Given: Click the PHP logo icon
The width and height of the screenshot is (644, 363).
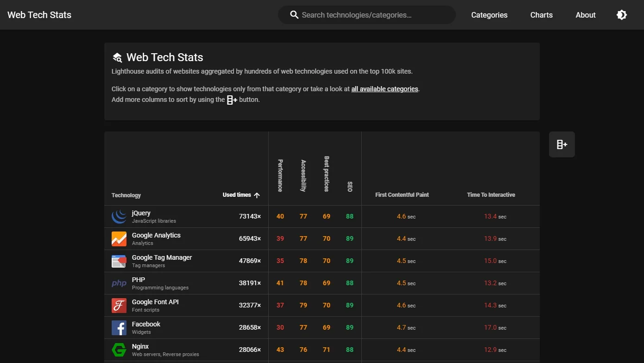Looking at the screenshot, I should click(x=119, y=283).
